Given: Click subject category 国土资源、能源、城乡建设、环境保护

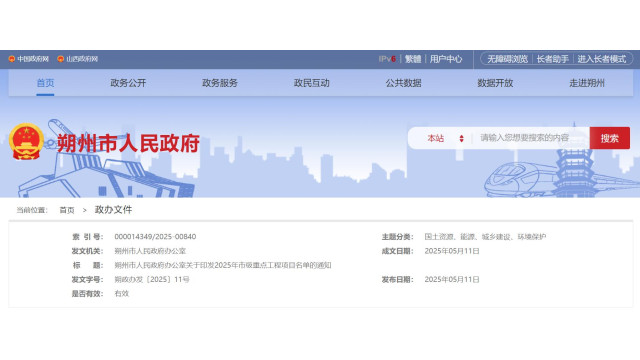Looking at the screenshot, I should click(485, 237).
